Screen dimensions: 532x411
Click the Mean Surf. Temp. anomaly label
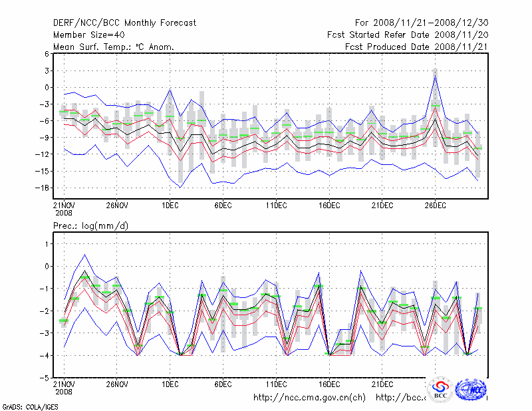click(x=113, y=47)
